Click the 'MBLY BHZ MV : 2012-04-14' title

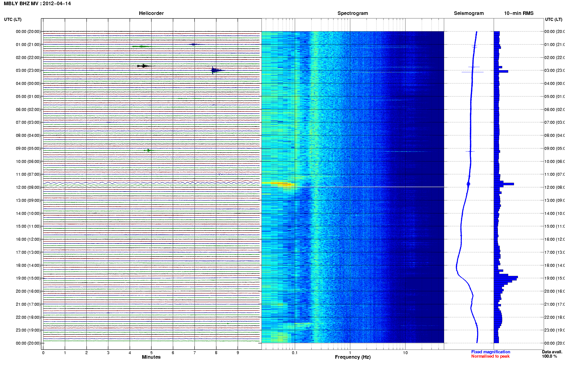click(x=37, y=3)
